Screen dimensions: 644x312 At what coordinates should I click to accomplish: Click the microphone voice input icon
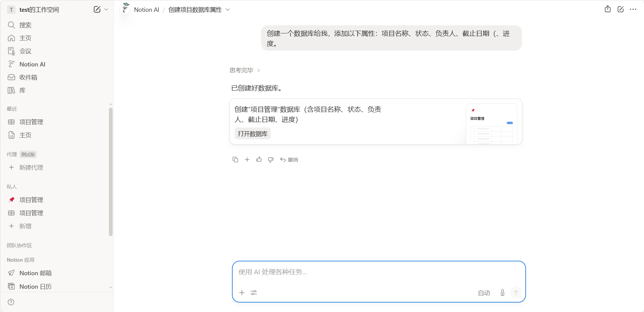point(502,293)
